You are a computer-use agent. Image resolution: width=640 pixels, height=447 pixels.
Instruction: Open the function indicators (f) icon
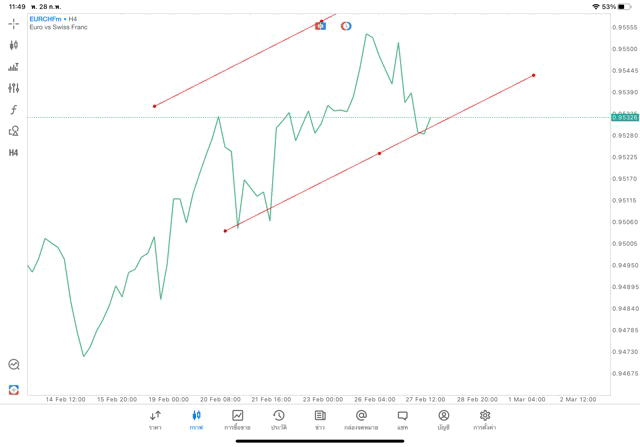(x=14, y=110)
